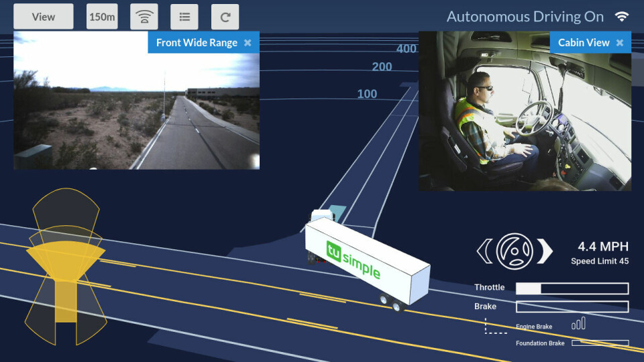Click the right turn indicator chevron

click(545, 251)
